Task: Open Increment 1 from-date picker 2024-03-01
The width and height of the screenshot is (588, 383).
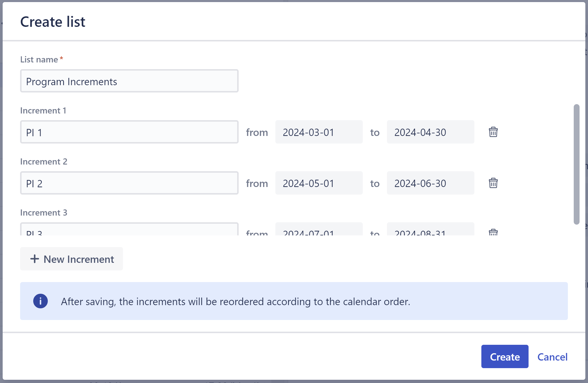Action: 319,132
